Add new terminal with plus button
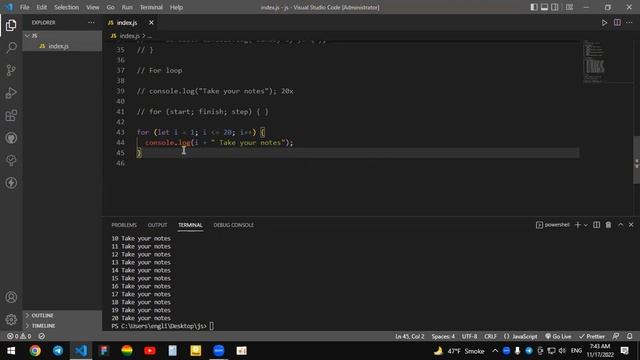Viewport: 640px width, 360px height. coord(578,225)
